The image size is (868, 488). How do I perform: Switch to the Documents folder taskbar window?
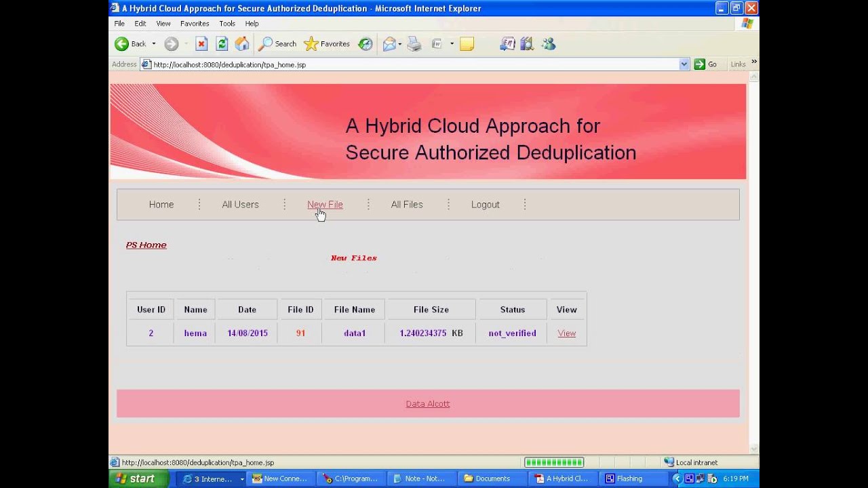pyautogui.click(x=493, y=479)
